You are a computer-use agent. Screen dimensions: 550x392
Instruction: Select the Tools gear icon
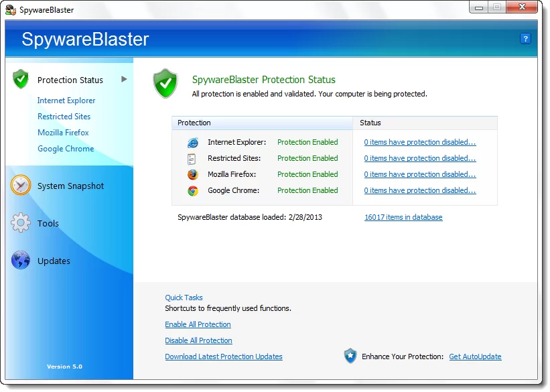[x=21, y=223]
